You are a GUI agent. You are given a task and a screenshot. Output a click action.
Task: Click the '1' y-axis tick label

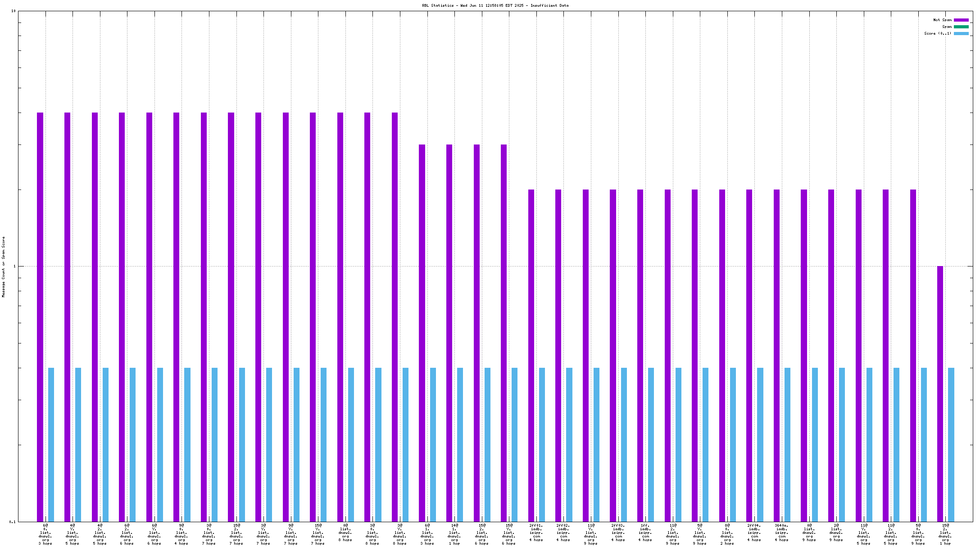pos(14,266)
